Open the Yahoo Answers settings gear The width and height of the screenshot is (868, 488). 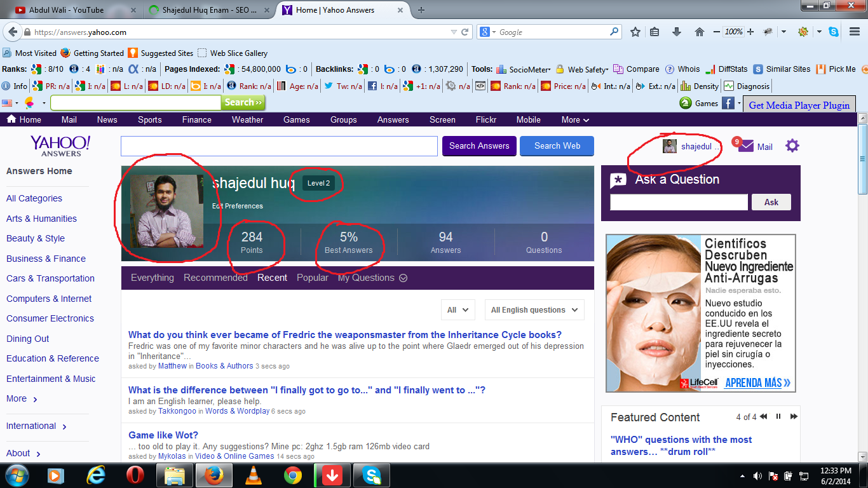[x=792, y=146]
